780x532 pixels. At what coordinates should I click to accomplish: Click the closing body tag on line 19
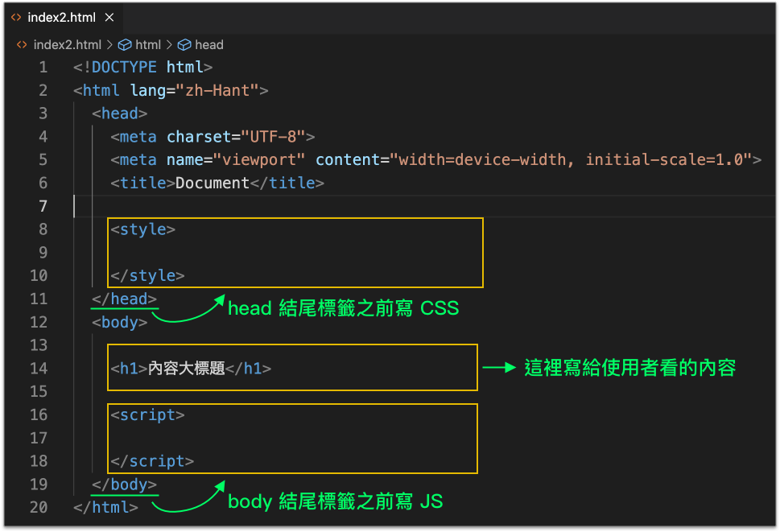(x=125, y=485)
